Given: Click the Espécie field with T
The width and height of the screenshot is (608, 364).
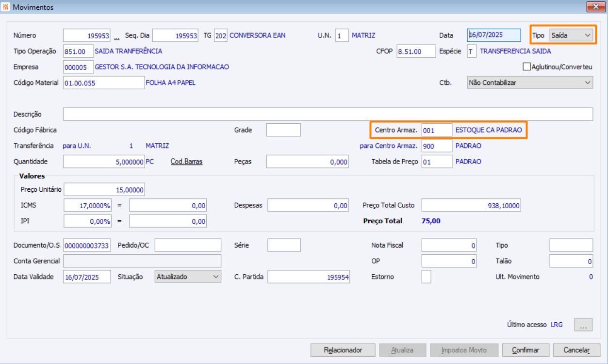Looking at the screenshot, I should click(x=472, y=51).
